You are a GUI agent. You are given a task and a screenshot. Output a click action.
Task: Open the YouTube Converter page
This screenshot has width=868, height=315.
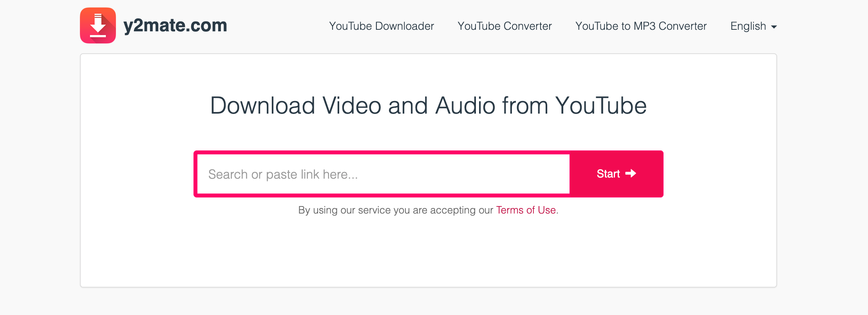pos(505,26)
